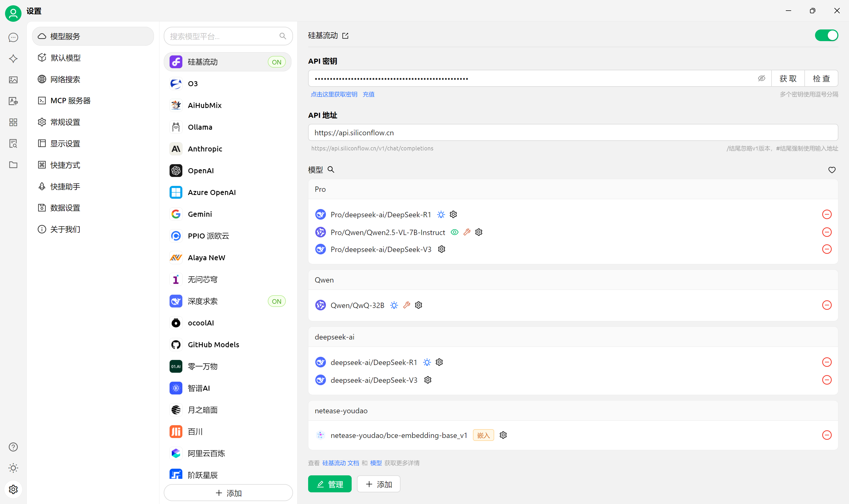Open the agents star icon in sidebar
Image resolution: width=849 pixels, height=504 pixels.
(13, 58)
